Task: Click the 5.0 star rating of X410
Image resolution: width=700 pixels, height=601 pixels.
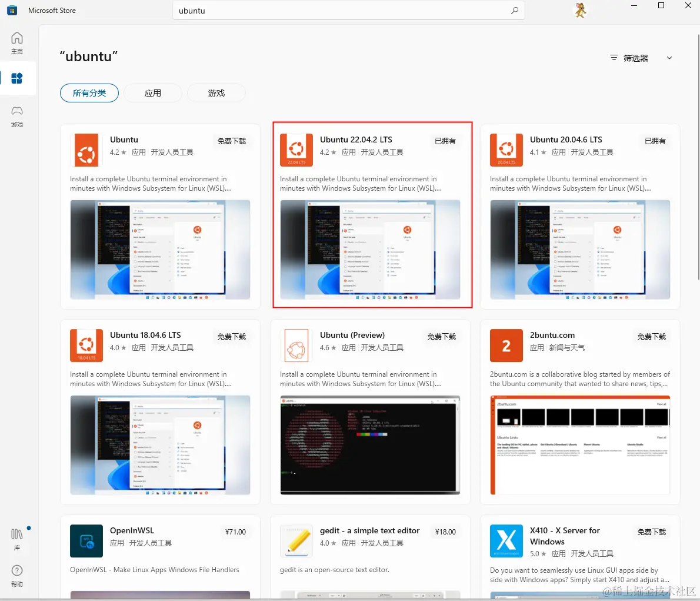Action: tap(538, 554)
